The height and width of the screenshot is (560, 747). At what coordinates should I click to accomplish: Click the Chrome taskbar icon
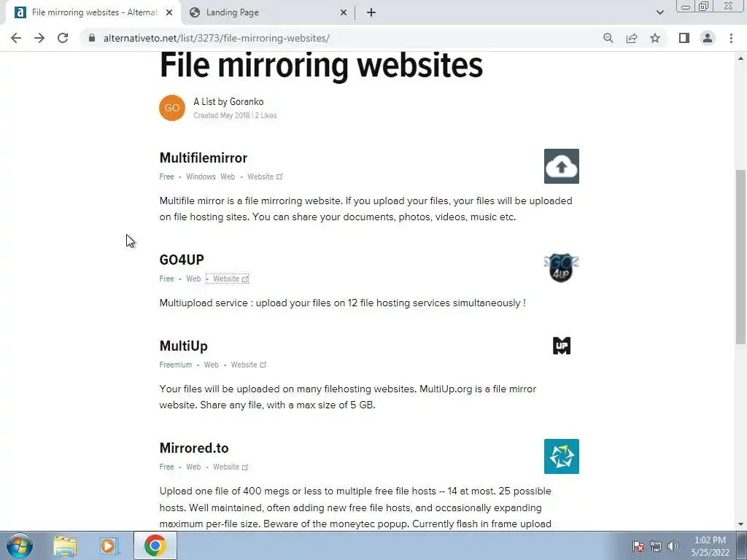155,545
